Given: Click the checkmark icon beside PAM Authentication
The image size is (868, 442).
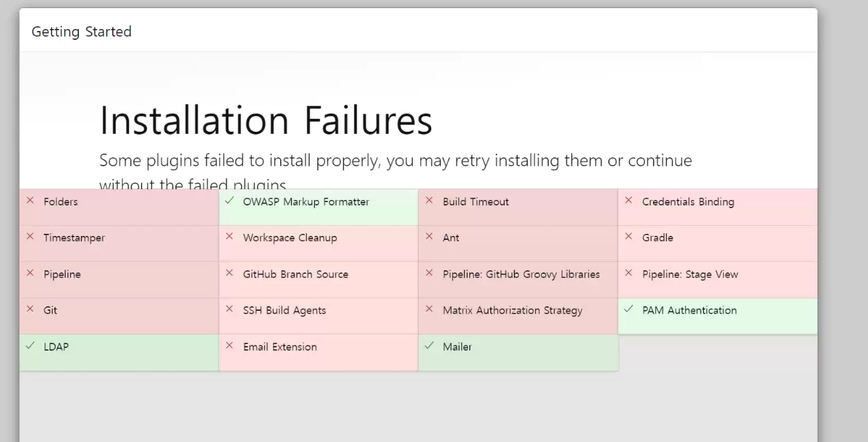Looking at the screenshot, I should click(628, 309).
